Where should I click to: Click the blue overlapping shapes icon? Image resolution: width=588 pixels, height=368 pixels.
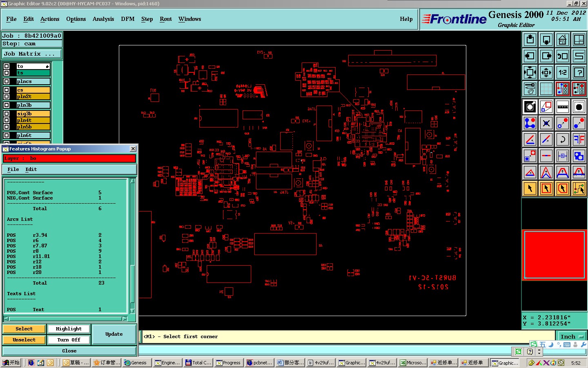tap(579, 156)
